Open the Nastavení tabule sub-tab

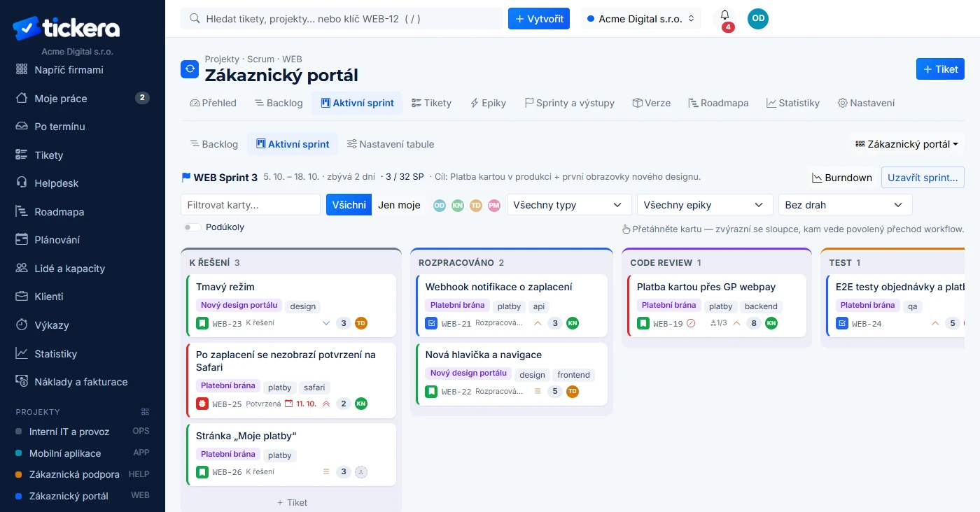[391, 144]
